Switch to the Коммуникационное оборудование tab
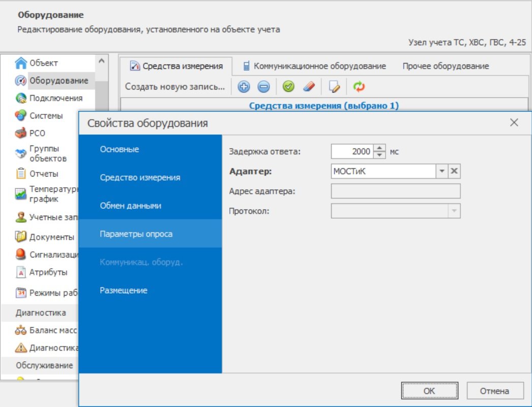The width and height of the screenshot is (532, 407). coord(314,66)
